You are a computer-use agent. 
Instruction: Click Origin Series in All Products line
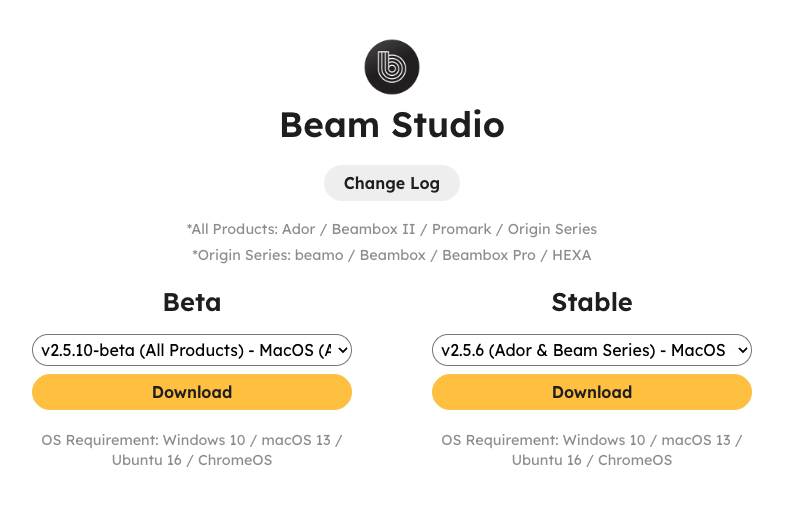pos(552,229)
